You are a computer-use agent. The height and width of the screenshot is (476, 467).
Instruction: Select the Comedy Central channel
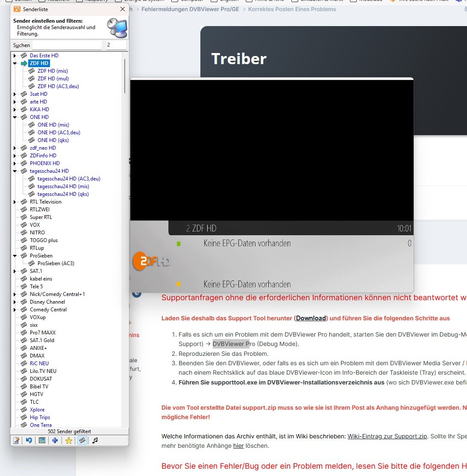click(48, 309)
